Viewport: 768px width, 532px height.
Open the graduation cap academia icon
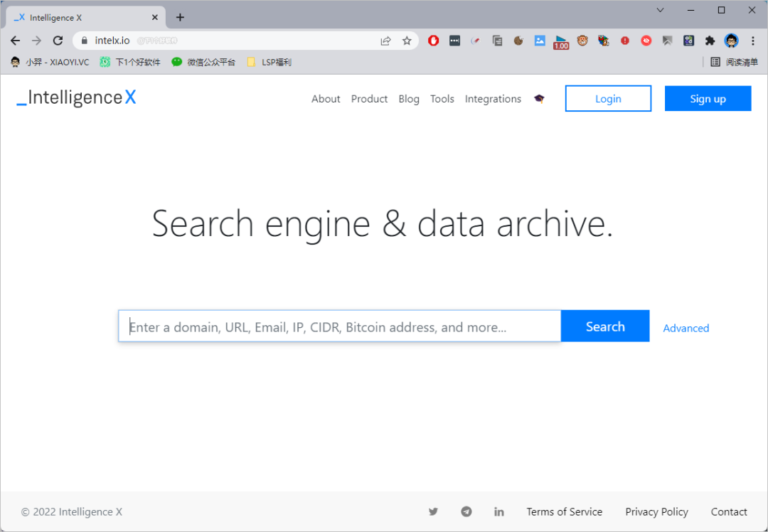539,99
